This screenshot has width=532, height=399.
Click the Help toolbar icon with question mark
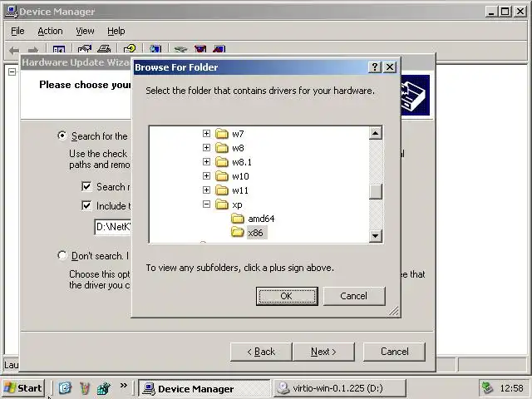point(130,50)
